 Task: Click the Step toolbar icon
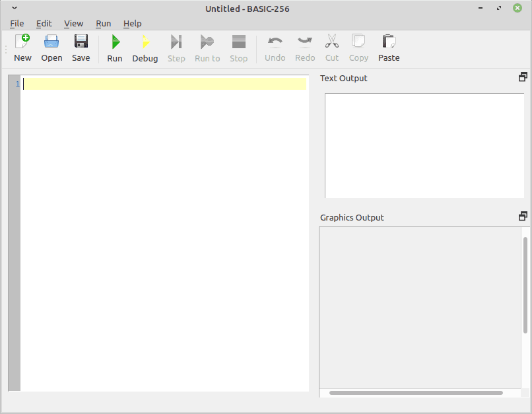click(x=176, y=48)
